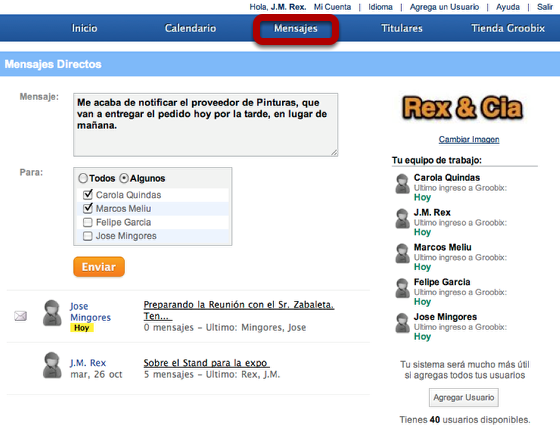Image resolution: width=560 pixels, height=448 pixels.
Task: Click Jose Mingores avatar in message list
Action: pos(52,313)
